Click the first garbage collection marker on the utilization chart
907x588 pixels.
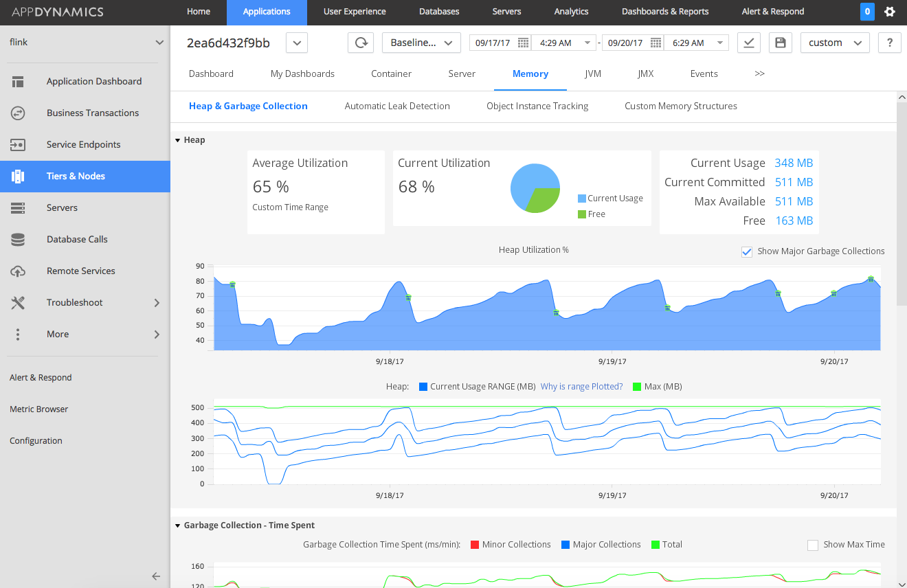pos(232,284)
